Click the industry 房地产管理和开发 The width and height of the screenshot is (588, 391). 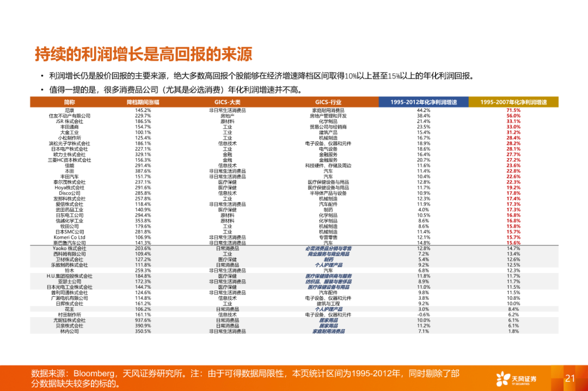coord(328,116)
